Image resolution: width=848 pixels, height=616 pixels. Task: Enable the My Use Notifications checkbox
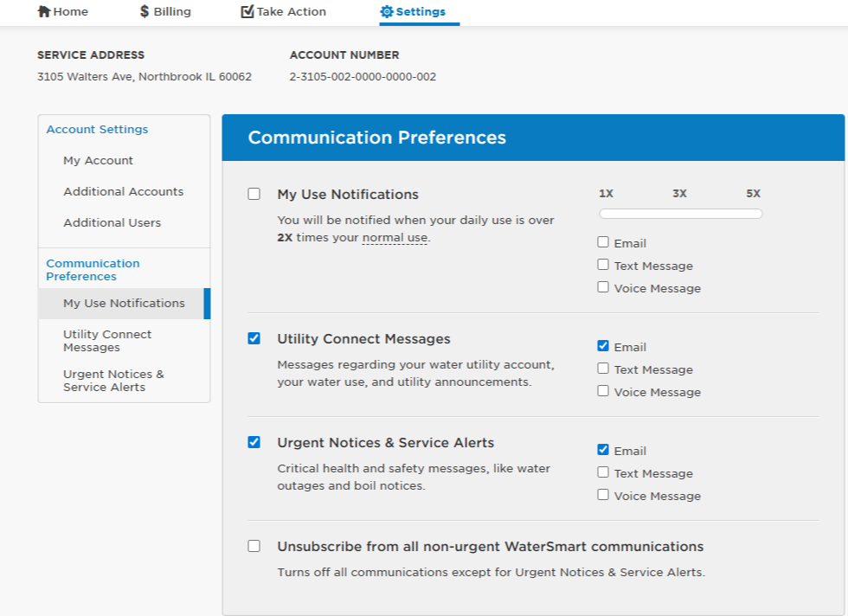pos(254,194)
